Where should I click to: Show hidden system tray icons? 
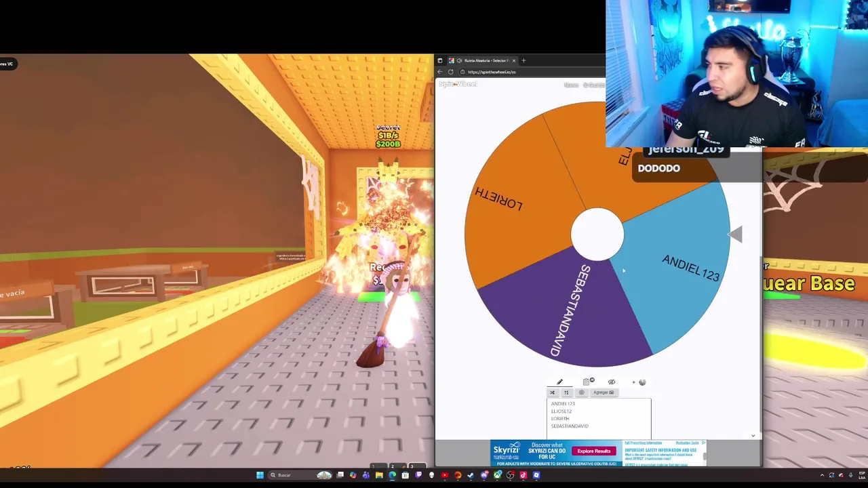tap(822, 475)
